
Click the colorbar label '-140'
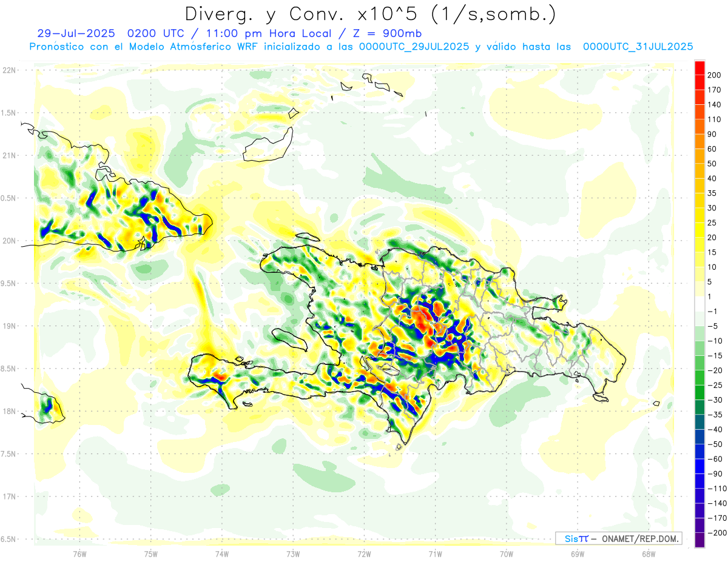tap(718, 503)
